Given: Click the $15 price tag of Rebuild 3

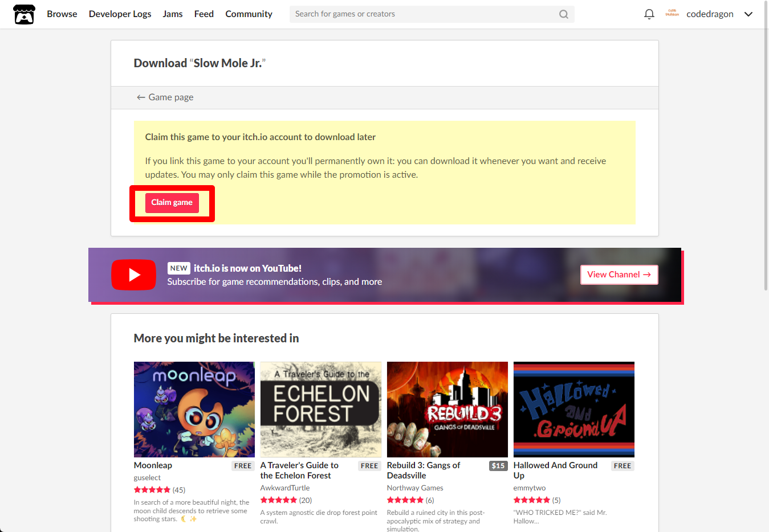Looking at the screenshot, I should point(498,466).
